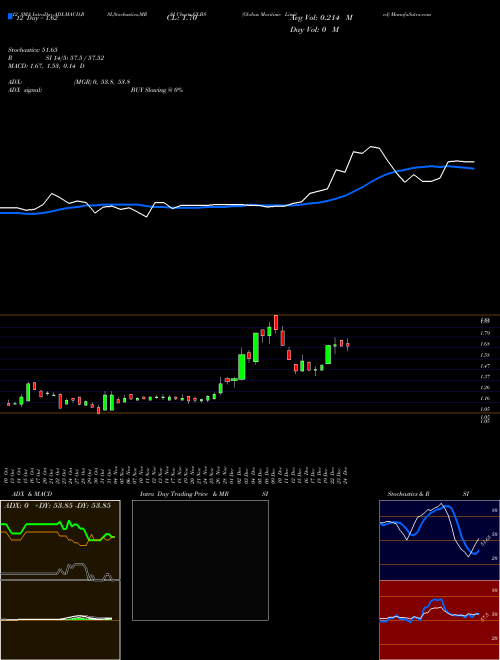Screen dimensions: 500x660
Task: Click the 'Stochastics & R' panel title
Action: pyautogui.click(x=408, y=494)
